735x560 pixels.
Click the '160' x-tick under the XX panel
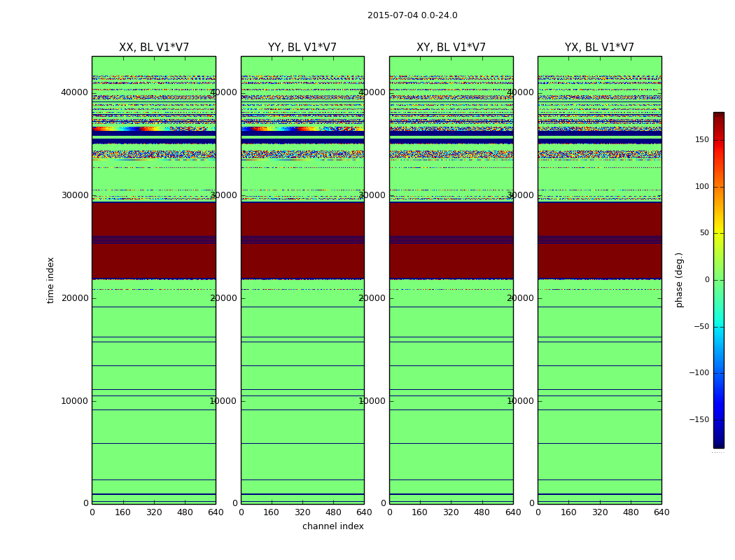(x=122, y=512)
